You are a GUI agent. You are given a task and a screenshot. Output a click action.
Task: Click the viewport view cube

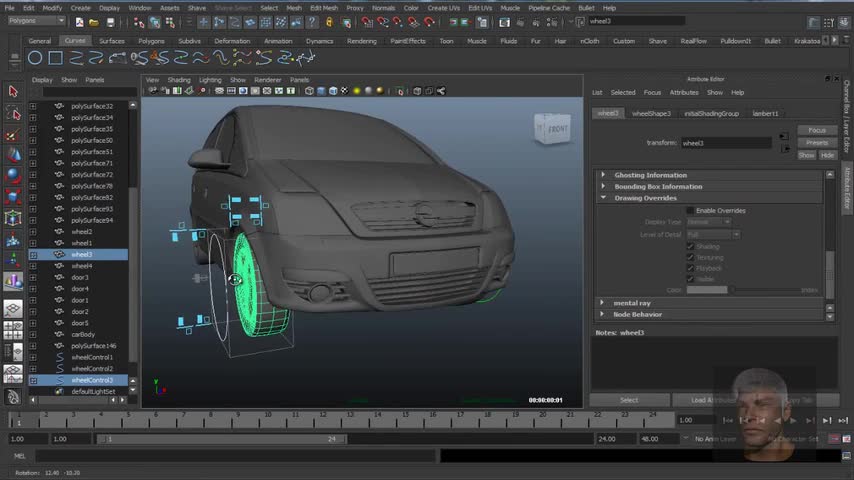point(553,128)
